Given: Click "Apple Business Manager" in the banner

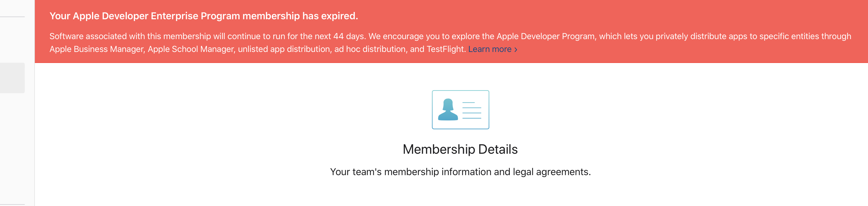Looking at the screenshot, I should [x=97, y=49].
